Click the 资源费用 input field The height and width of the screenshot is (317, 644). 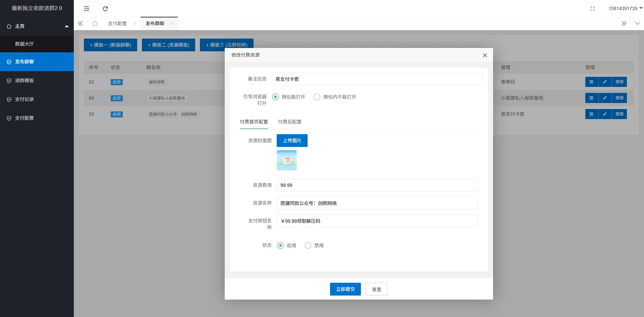coord(377,185)
